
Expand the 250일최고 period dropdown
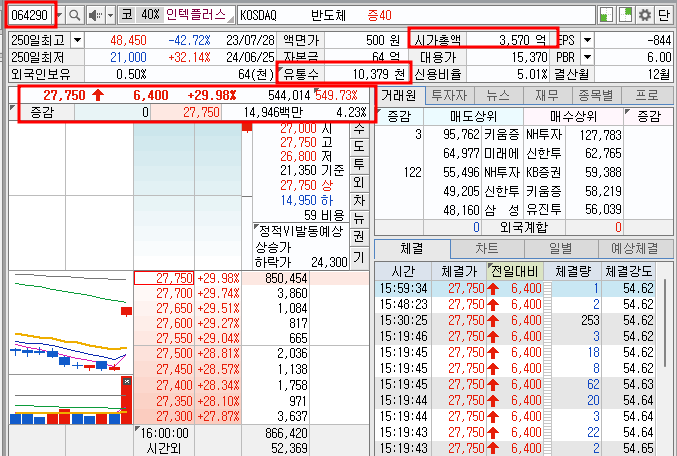coord(77,40)
